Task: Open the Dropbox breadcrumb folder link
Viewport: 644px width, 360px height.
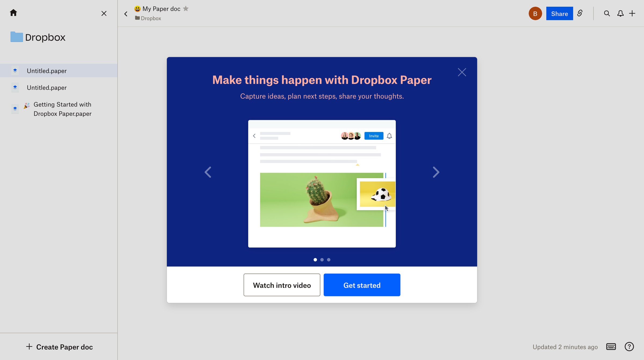Action: coord(148,18)
